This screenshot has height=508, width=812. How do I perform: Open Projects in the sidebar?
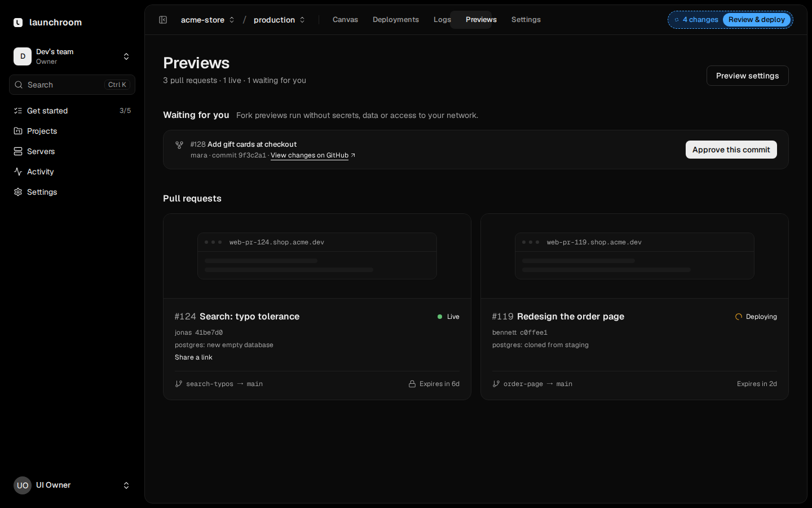coord(72,131)
